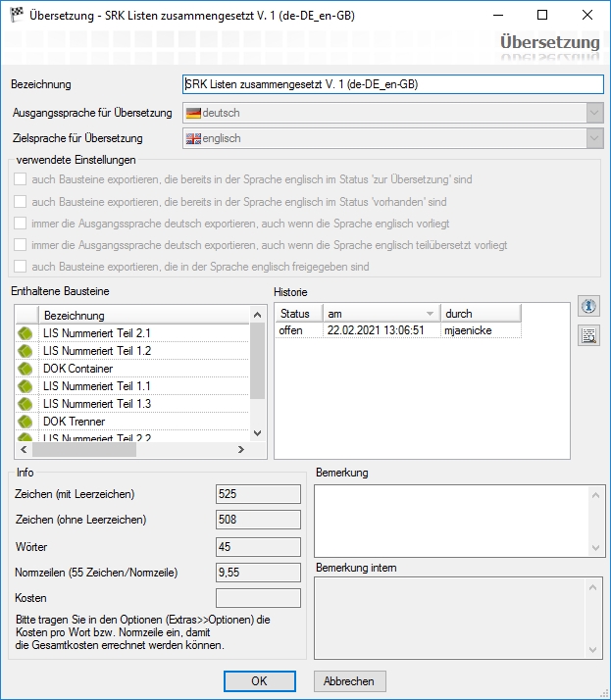The width and height of the screenshot is (611, 700).
Task: Click the Bausteine list scroll up arrow
Action: (x=257, y=315)
